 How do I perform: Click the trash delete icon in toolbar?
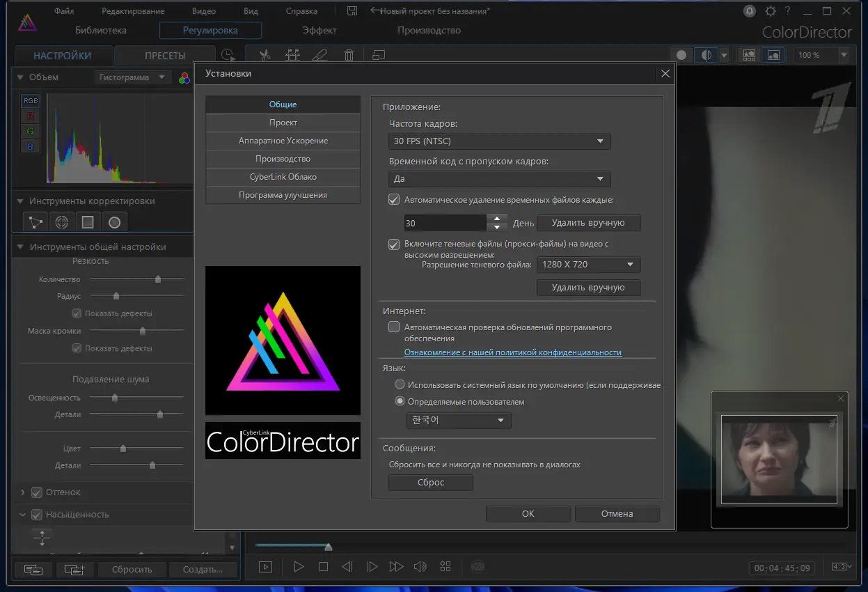[349, 55]
